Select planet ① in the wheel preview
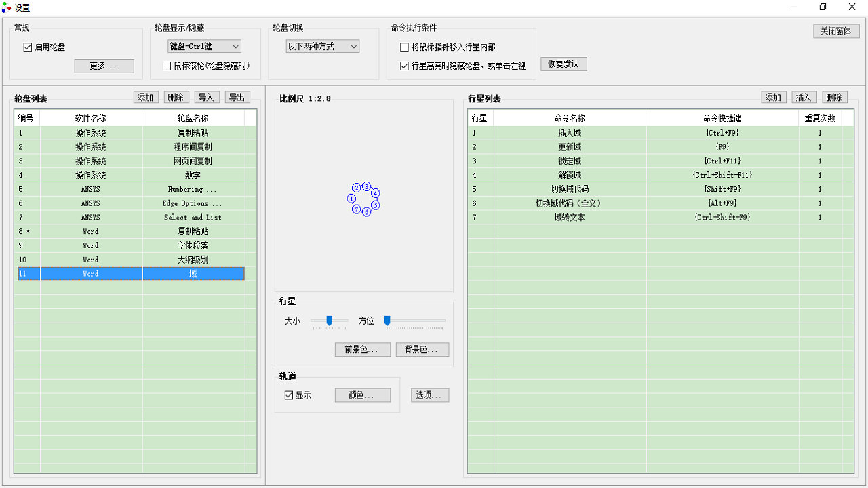 [351, 199]
